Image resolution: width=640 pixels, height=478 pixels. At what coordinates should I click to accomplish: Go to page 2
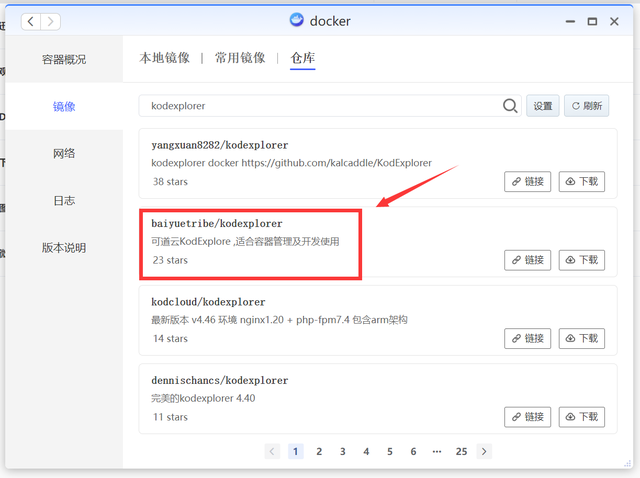click(319, 451)
